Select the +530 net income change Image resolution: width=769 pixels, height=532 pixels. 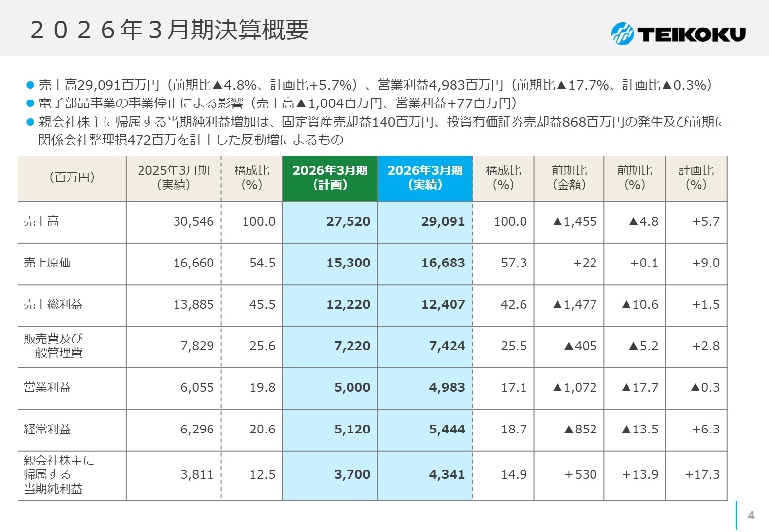pos(580,475)
